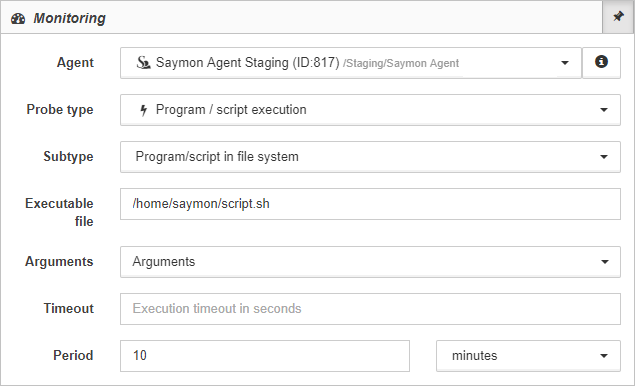
Task: Expand the Subtype dropdown arrow
Action: pos(603,157)
